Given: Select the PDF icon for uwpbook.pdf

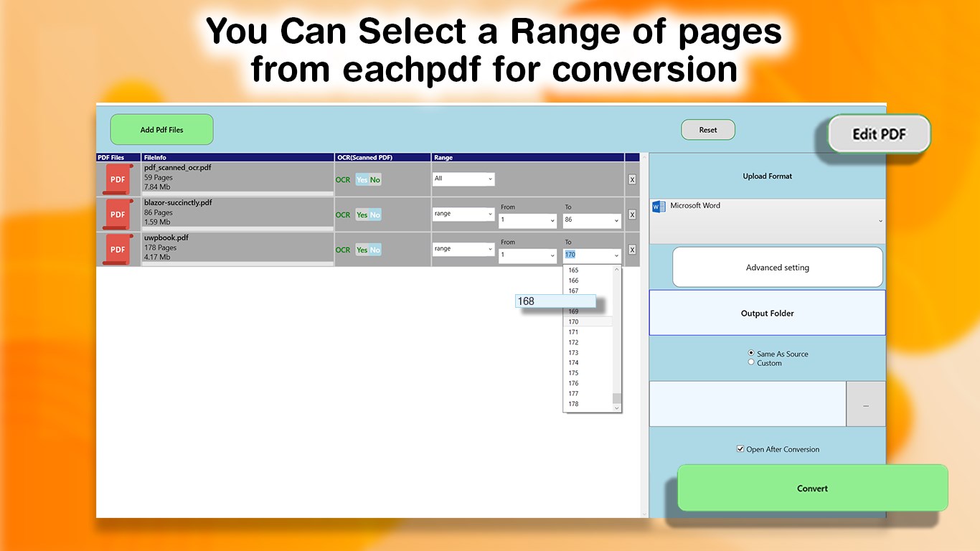Looking at the screenshot, I should point(117,249).
